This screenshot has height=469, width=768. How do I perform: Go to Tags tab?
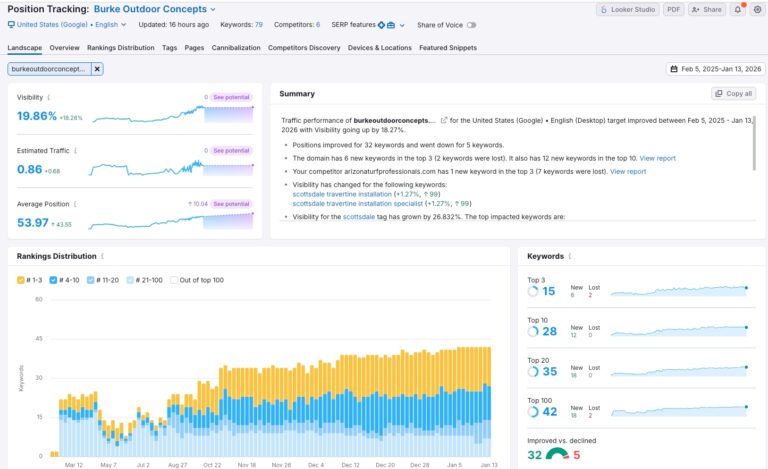(169, 47)
